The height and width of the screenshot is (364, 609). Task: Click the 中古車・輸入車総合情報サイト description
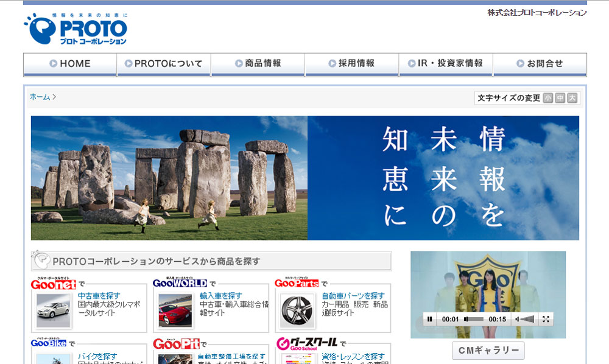click(x=234, y=309)
